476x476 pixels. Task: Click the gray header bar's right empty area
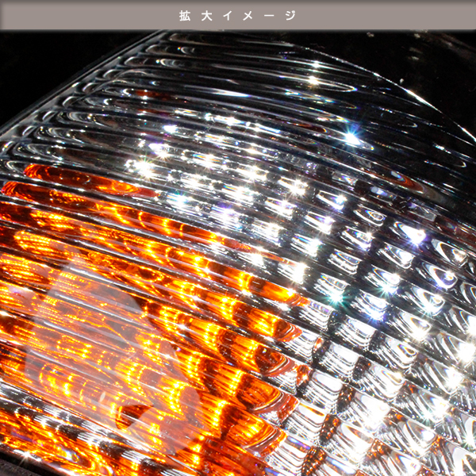pos(397,15)
